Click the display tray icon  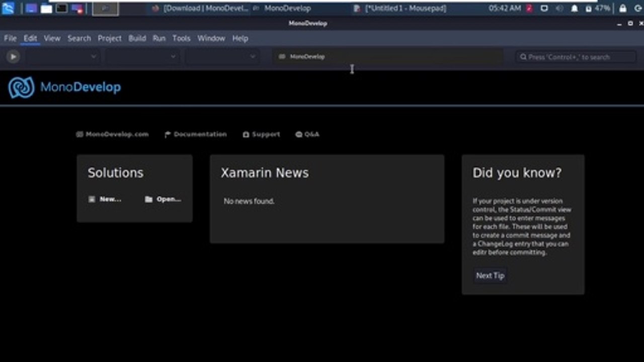pos(544,8)
